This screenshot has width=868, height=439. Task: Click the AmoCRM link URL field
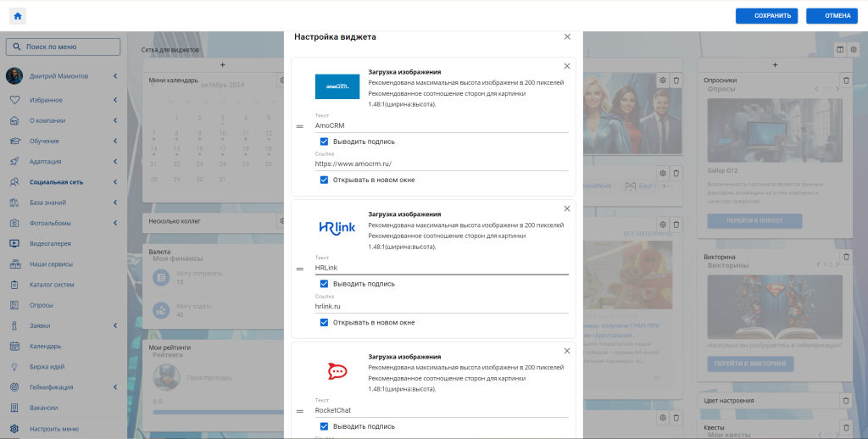pyautogui.click(x=441, y=164)
